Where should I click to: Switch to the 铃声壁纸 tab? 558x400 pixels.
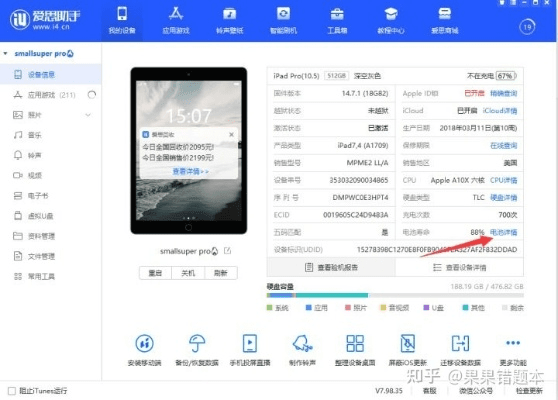pos(230,20)
